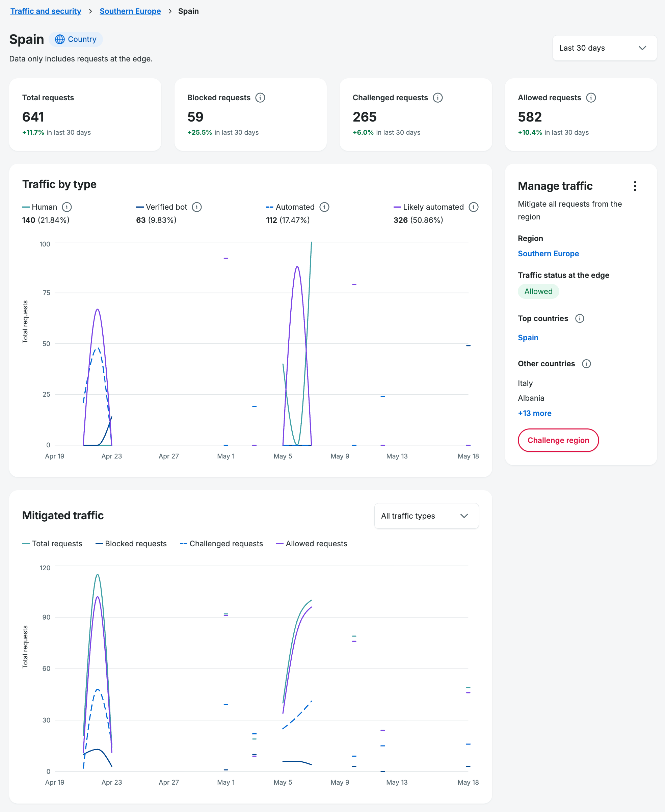Click the Top countries info icon
The image size is (665, 812).
[x=580, y=318]
